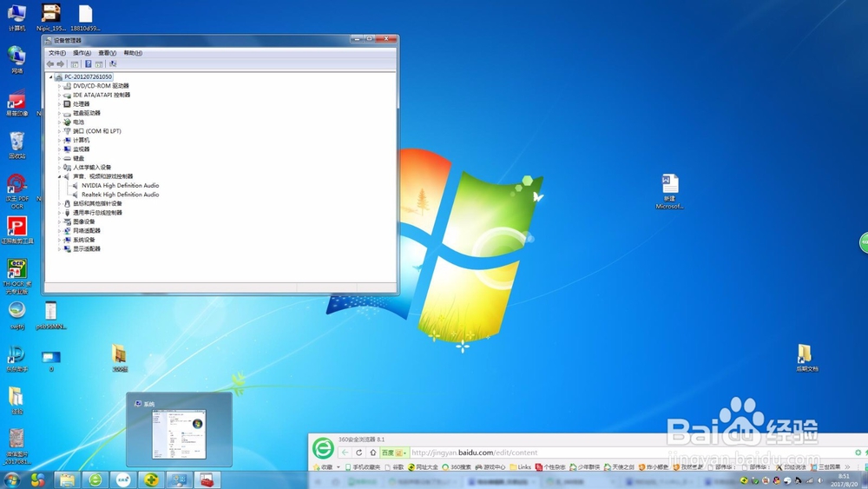The image size is (868, 489).
Task: Open the red toolbox taskbar icon
Action: click(x=207, y=480)
